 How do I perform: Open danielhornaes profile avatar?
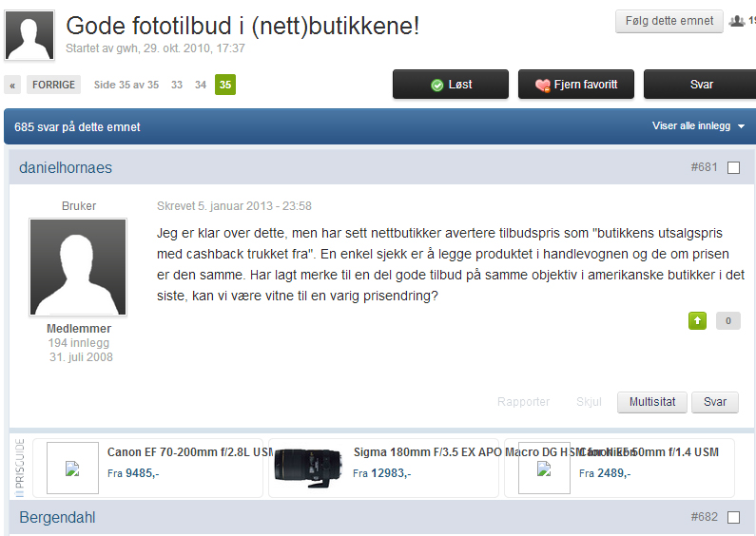[x=78, y=267]
